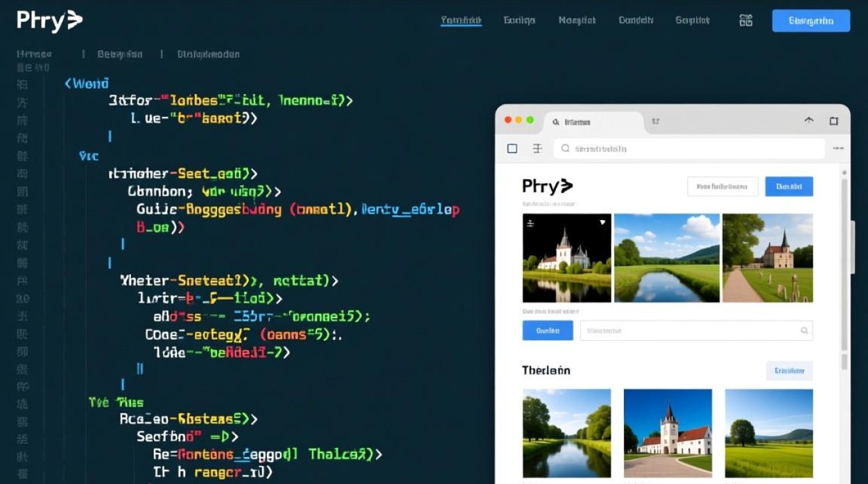
Task: Click the magnifier icon inside the address bar
Action: [565, 148]
